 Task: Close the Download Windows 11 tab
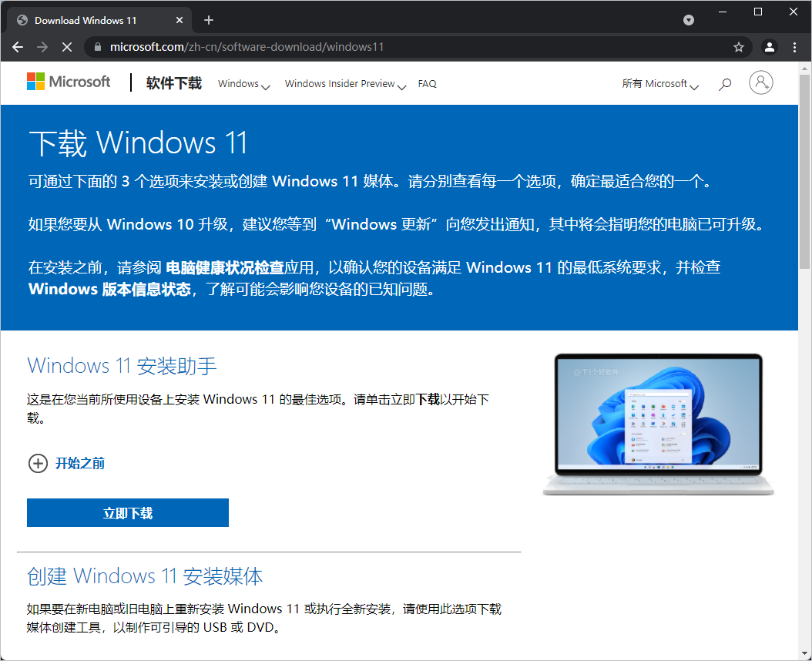(x=180, y=20)
